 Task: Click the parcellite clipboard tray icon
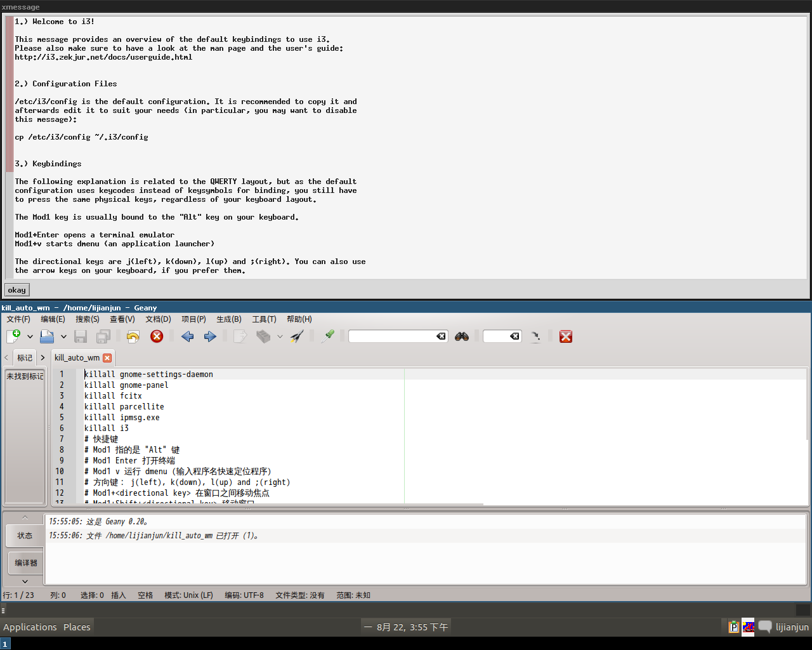[734, 627]
